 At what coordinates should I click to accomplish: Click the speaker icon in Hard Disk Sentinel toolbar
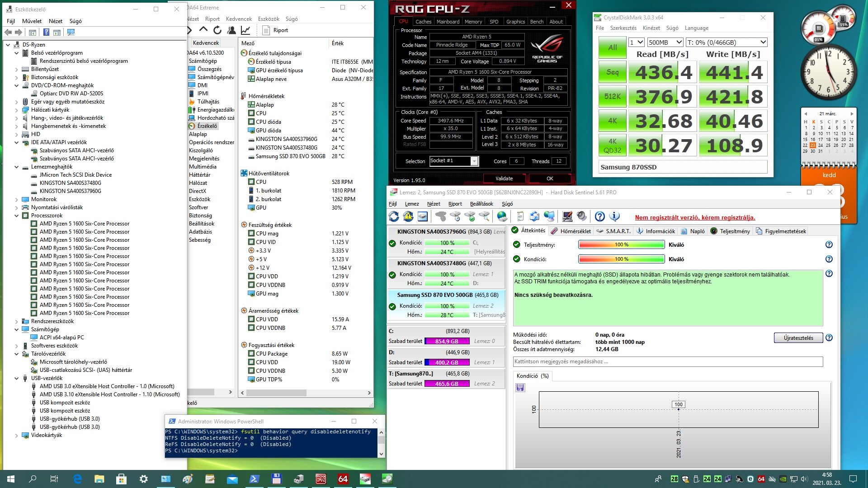(581, 217)
